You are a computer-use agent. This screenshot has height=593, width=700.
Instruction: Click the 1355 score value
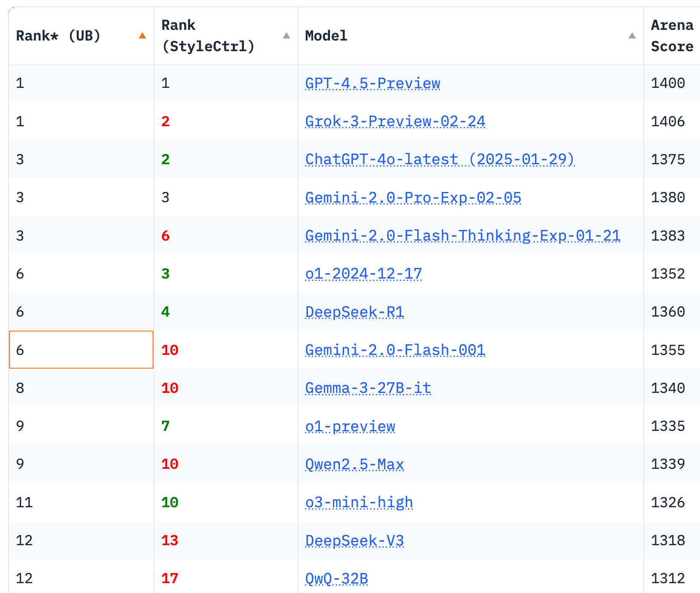click(668, 350)
